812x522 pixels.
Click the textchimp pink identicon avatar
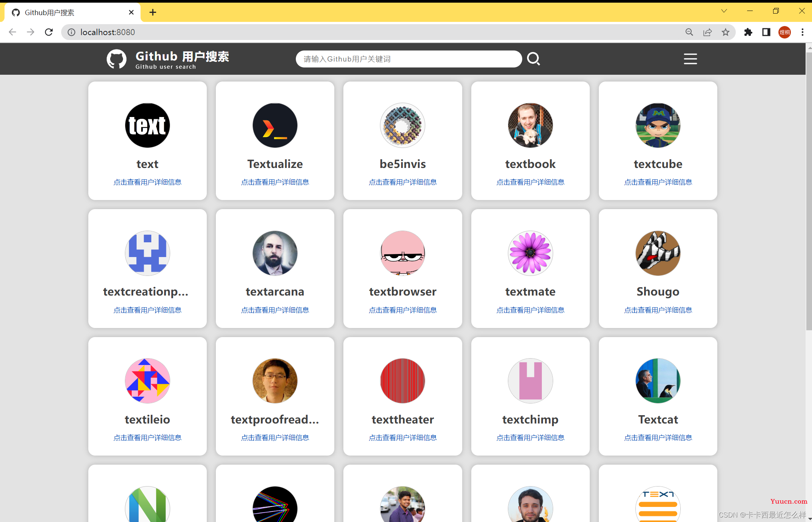pos(530,380)
